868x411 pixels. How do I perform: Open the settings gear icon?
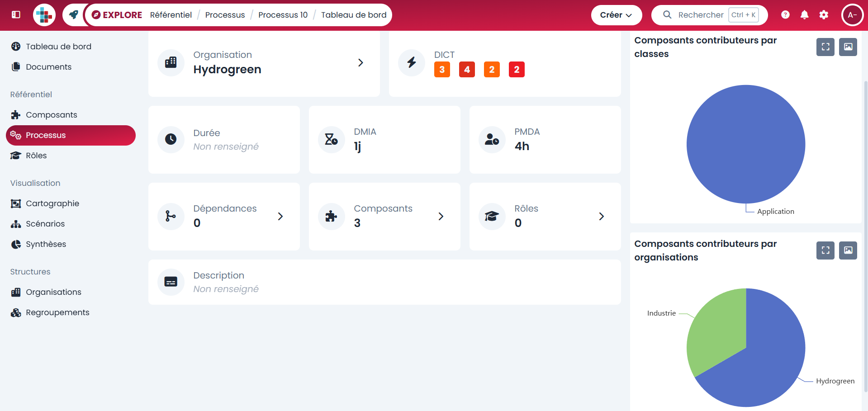(x=824, y=14)
